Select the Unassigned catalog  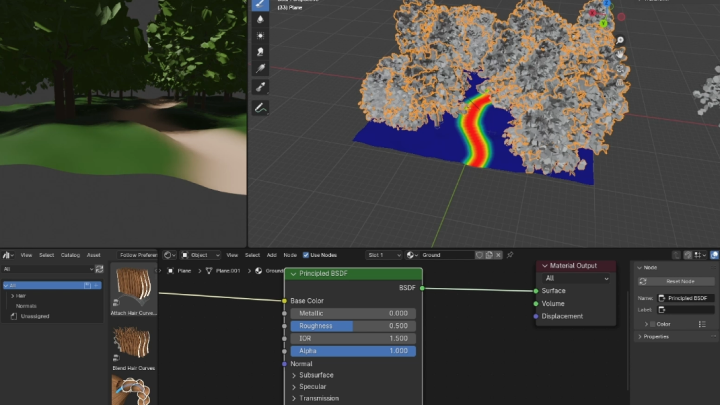pos(35,316)
